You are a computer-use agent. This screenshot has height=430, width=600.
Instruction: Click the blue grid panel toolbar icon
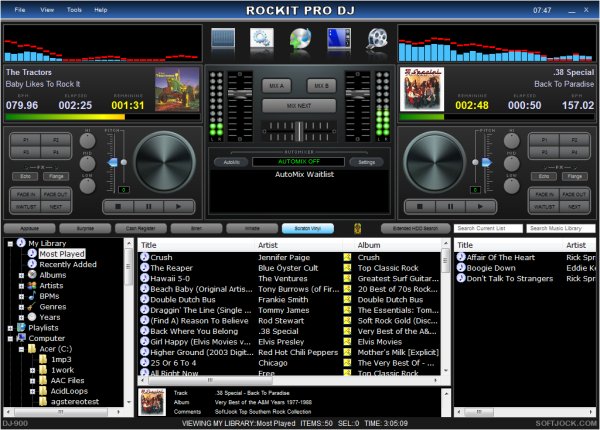click(x=223, y=38)
